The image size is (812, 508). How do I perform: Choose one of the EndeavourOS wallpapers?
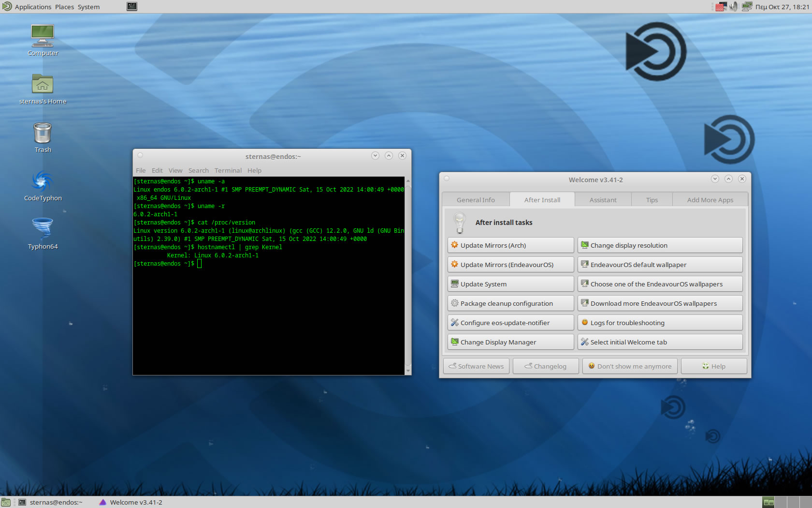click(660, 284)
